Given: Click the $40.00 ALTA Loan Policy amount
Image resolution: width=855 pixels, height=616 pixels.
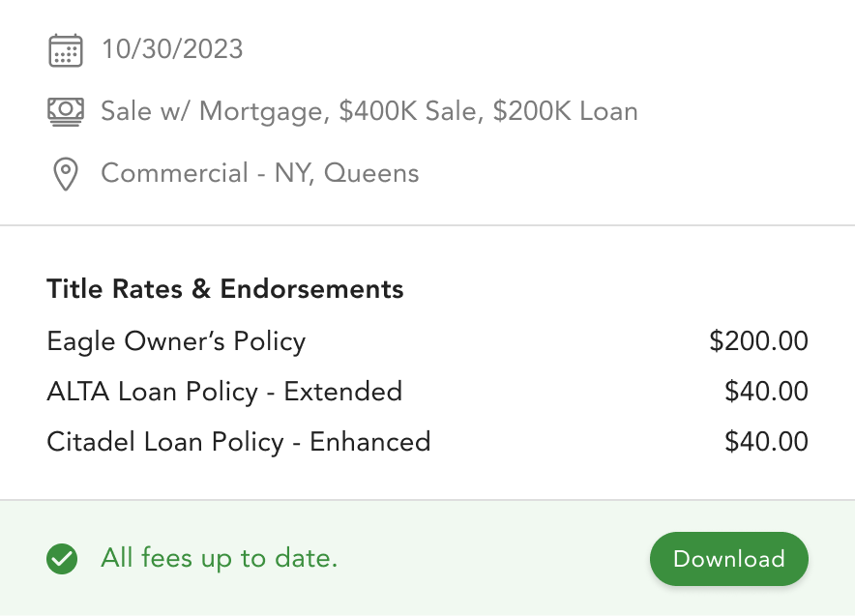Looking at the screenshot, I should 766,392.
